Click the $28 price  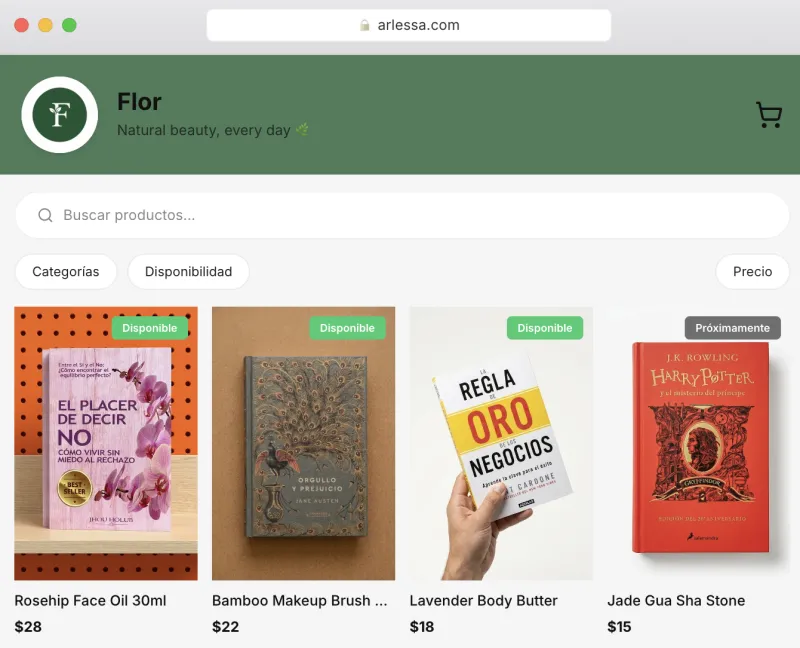(28, 627)
